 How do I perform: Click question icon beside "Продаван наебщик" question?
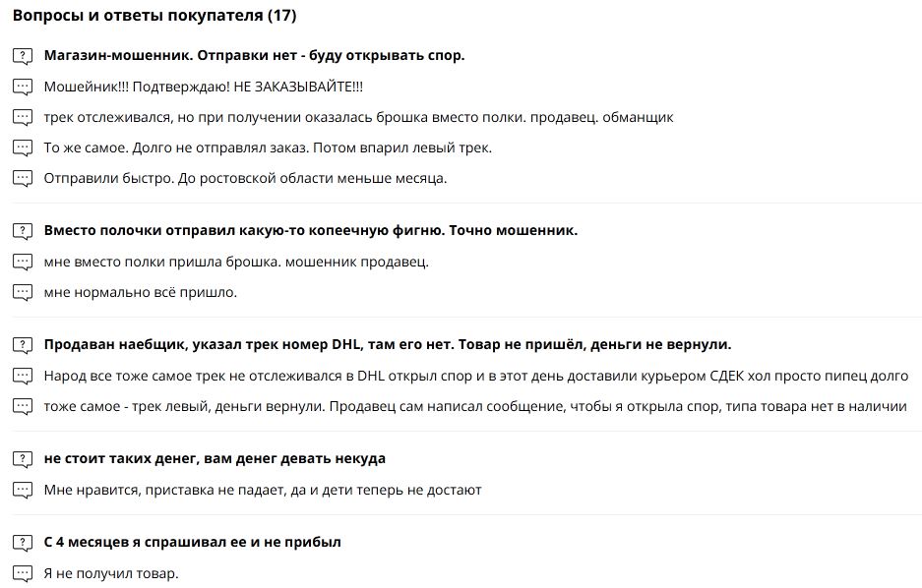23,345
